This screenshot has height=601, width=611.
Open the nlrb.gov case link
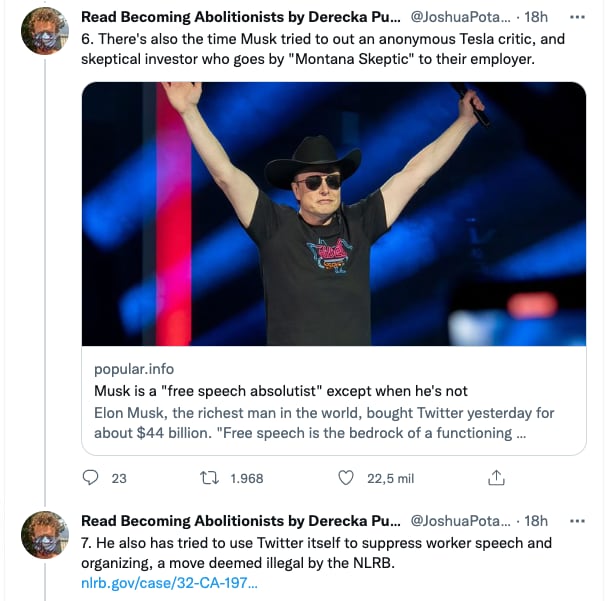click(168, 582)
